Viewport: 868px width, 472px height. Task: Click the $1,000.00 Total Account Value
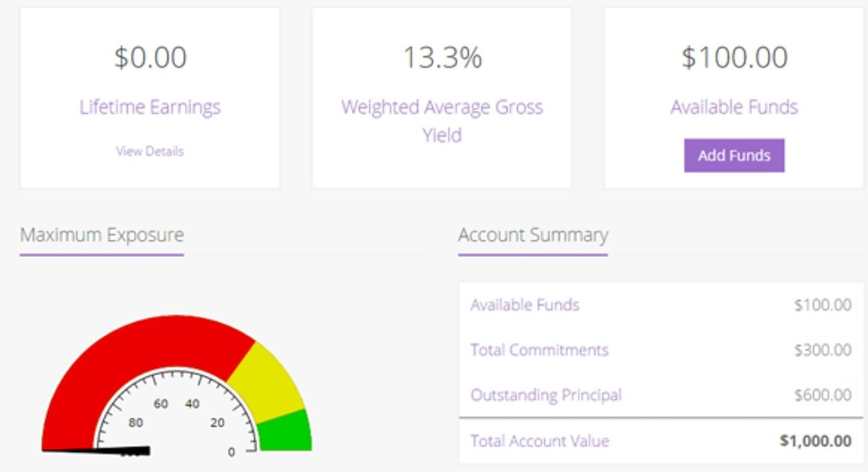pos(816,441)
